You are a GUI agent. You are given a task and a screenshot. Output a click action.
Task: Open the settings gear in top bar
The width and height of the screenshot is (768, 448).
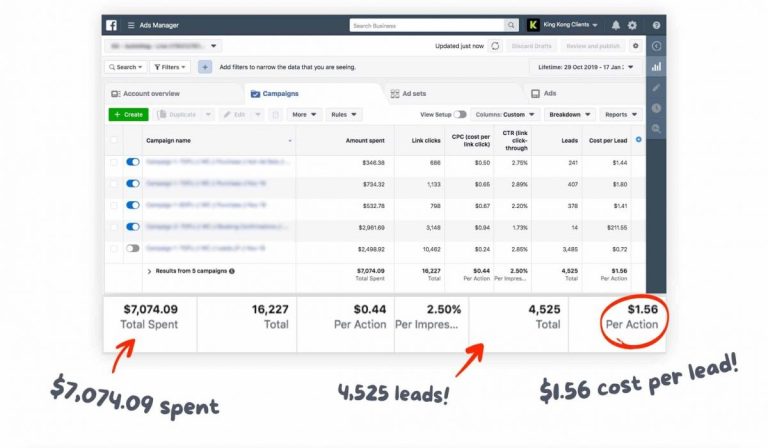click(632, 25)
